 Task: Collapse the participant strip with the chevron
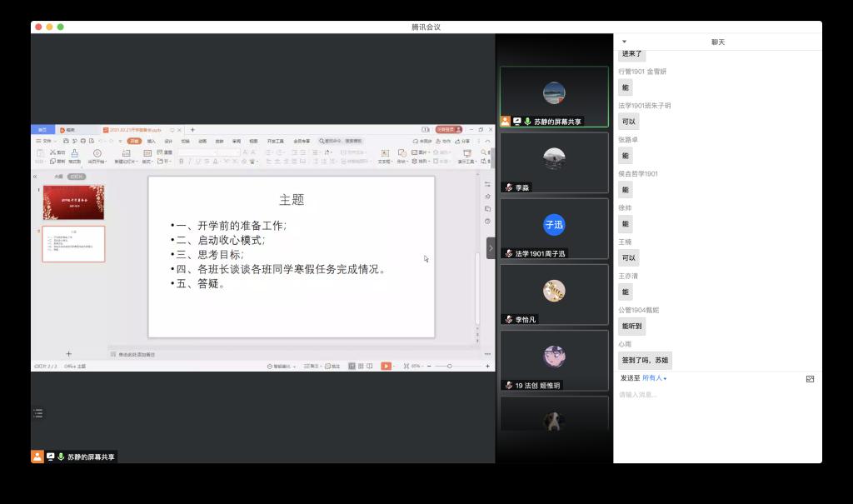tap(490, 248)
